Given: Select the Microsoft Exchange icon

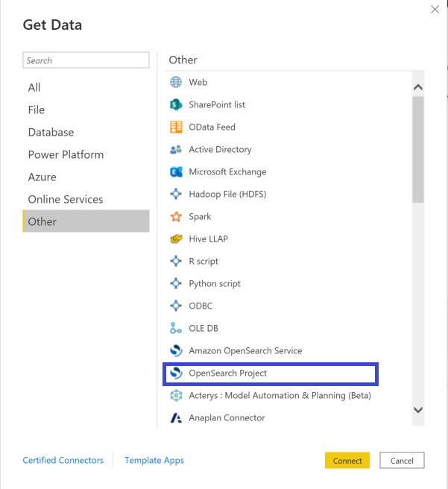Looking at the screenshot, I should click(x=176, y=172).
